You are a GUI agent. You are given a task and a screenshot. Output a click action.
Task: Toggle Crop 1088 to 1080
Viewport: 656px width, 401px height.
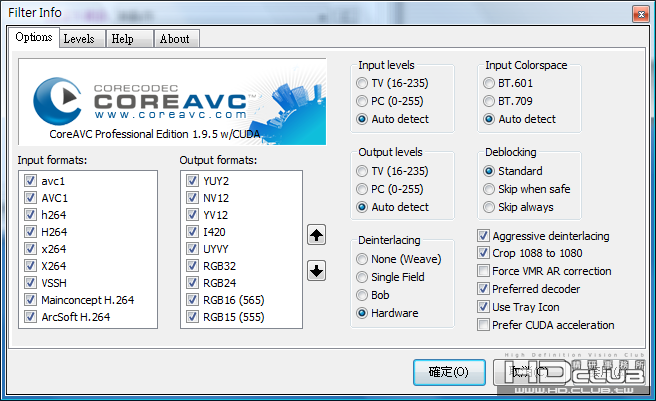(483, 253)
